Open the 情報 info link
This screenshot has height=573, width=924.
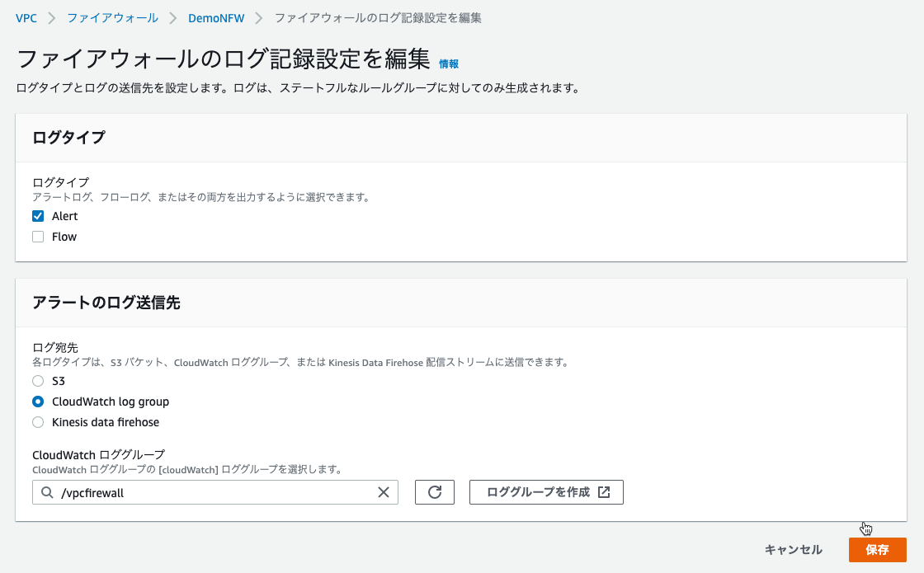point(449,63)
